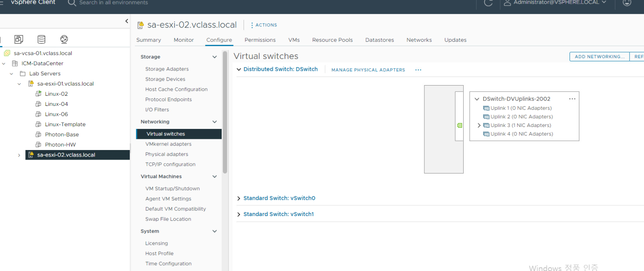Collapse the Storage settings section

[x=215, y=57]
